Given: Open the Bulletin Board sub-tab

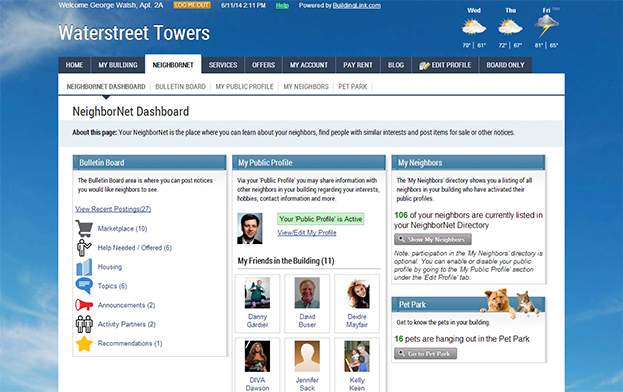Looking at the screenshot, I should pyautogui.click(x=180, y=87).
